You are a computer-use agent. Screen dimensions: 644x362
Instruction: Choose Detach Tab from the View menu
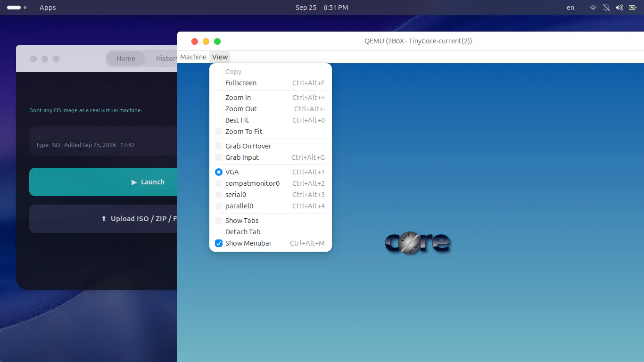[271, 232]
